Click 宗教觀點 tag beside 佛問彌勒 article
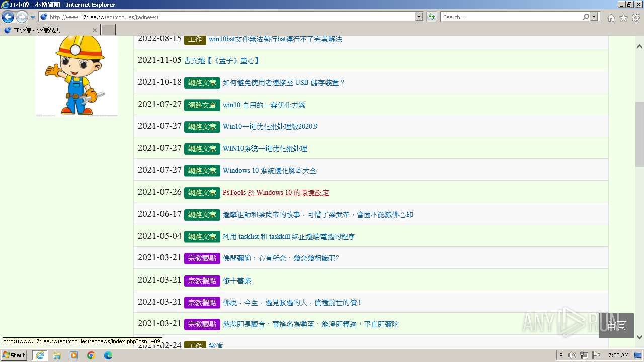Viewport: 644px width, 362px height. pos(202,258)
